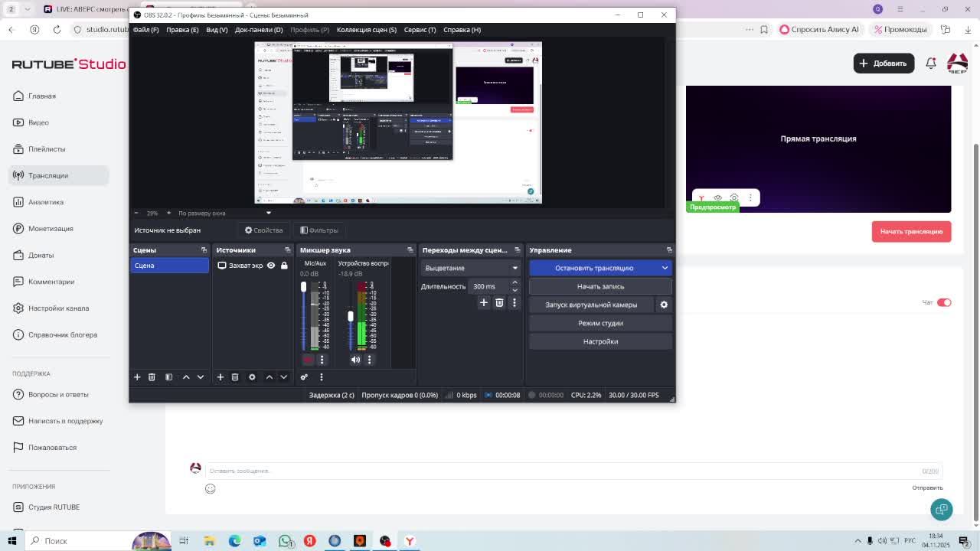Viewport: 980px width, 551px height.
Task: Undock Переходы между сценами panel
Action: click(x=517, y=250)
